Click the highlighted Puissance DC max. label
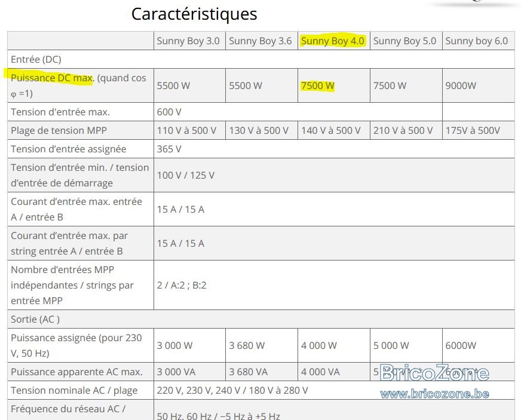 coord(52,78)
